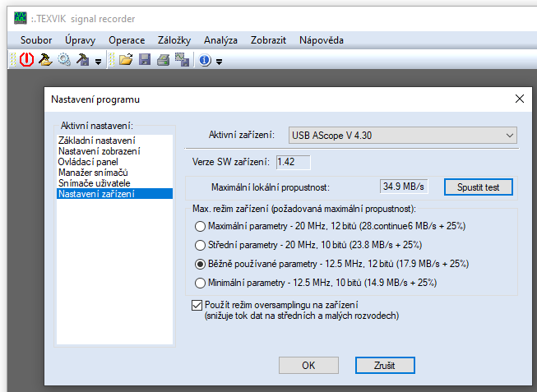Click the Zrušit button

[x=384, y=365]
